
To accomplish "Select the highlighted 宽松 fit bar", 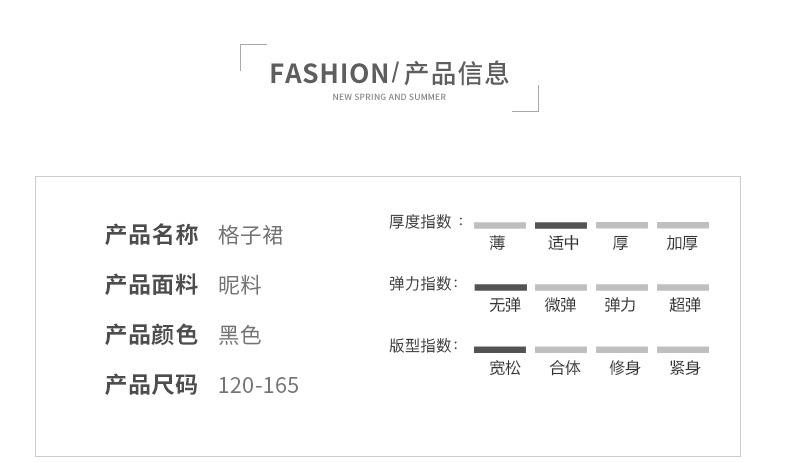I will click(x=500, y=349).
